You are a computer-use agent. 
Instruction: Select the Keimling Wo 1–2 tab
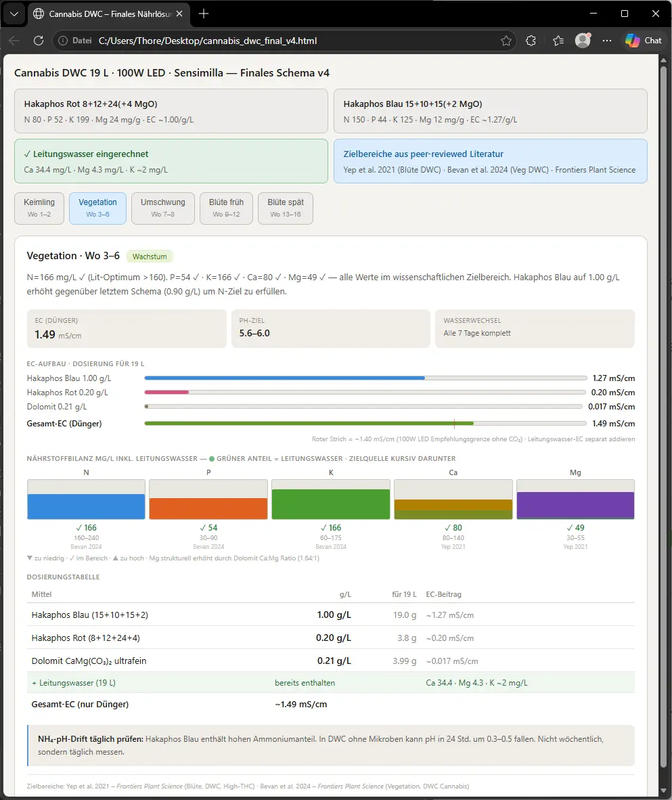click(x=39, y=208)
